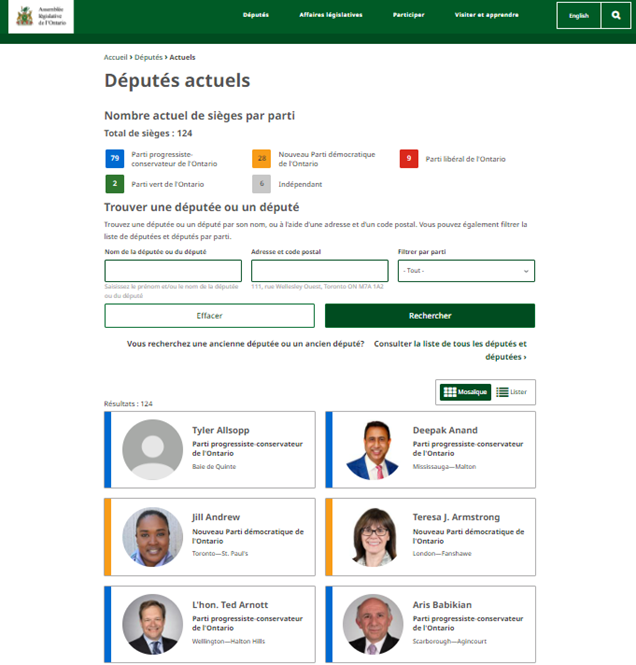Switch to Lister list view
The image size is (636, 665).
(x=512, y=392)
